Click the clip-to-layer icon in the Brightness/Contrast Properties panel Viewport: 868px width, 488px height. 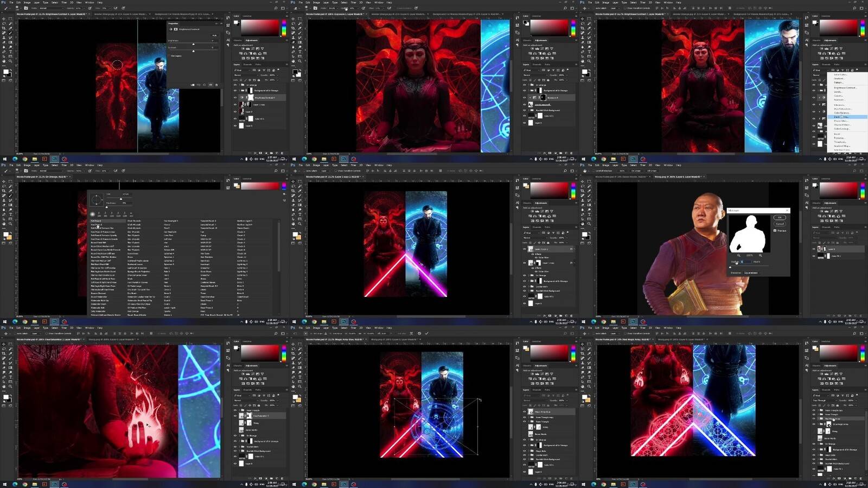pos(193,85)
